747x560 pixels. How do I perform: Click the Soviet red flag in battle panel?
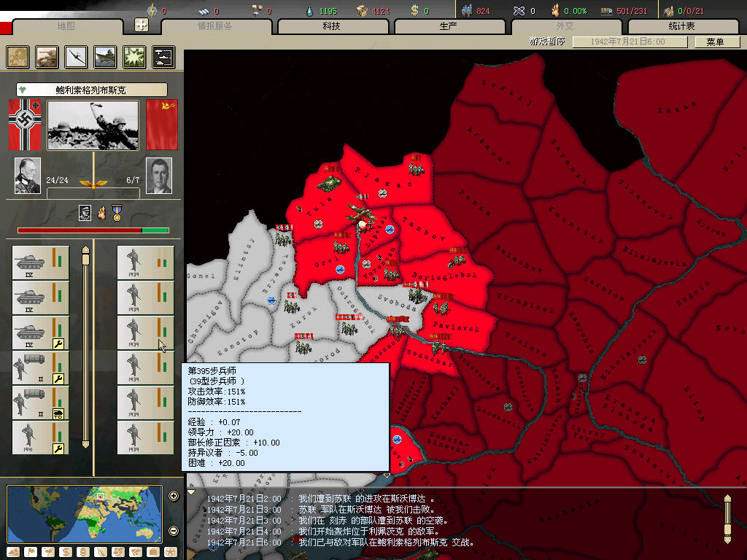(162, 125)
